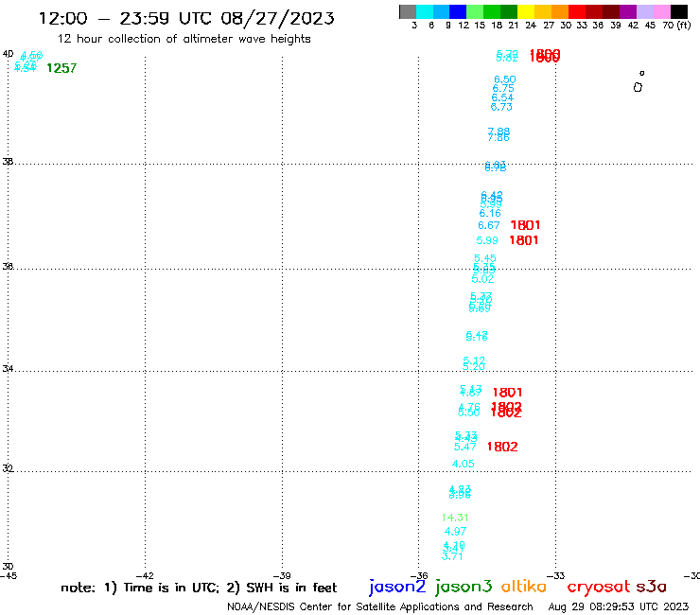Click the longitude axis label '-39'

click(282, 576)
